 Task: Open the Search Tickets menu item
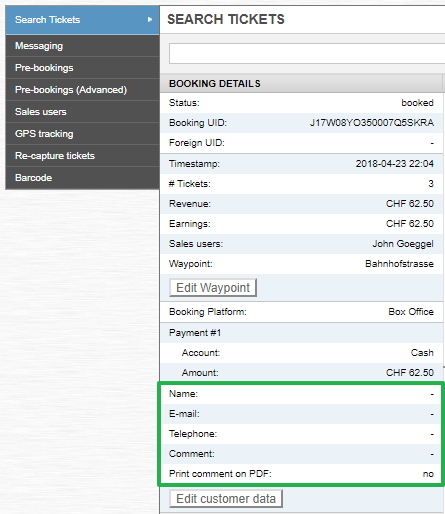coord(82,20)
